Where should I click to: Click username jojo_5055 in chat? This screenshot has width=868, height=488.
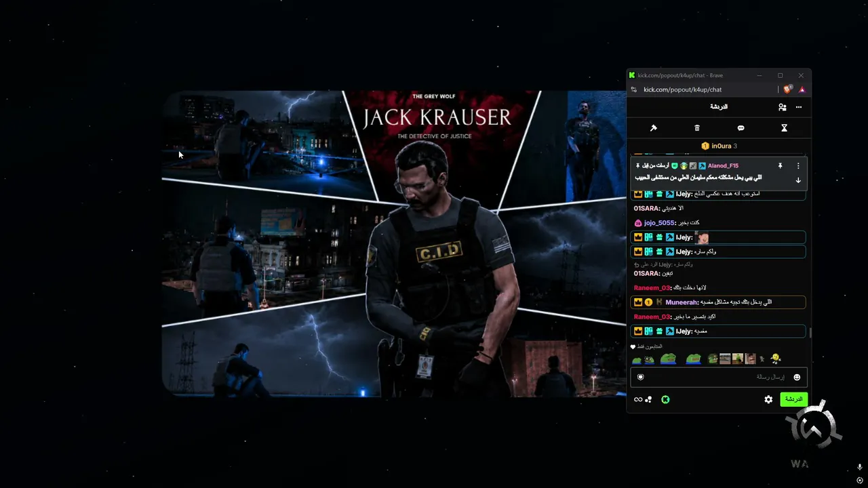(659, 223)
